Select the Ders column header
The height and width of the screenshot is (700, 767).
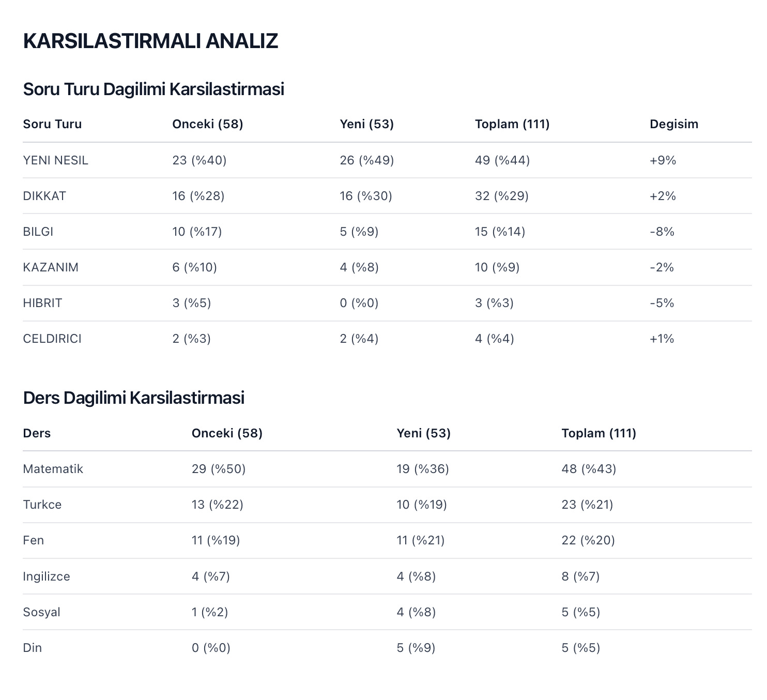coord(37,433)
